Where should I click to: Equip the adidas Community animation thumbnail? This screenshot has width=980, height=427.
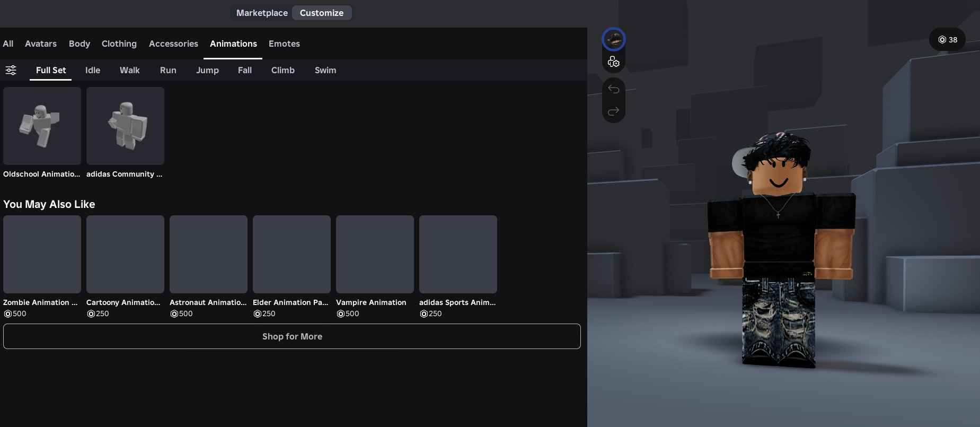(x=125, y=126)
